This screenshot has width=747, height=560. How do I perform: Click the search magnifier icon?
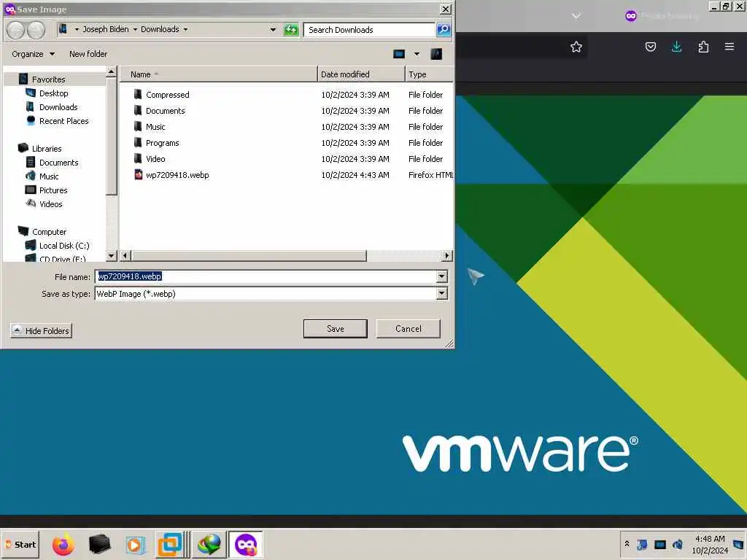443,29
